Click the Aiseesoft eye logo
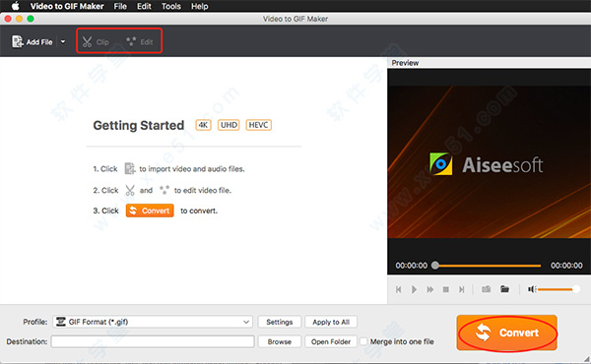The height and width of the screenshot is (364, 591). point(441,163)
